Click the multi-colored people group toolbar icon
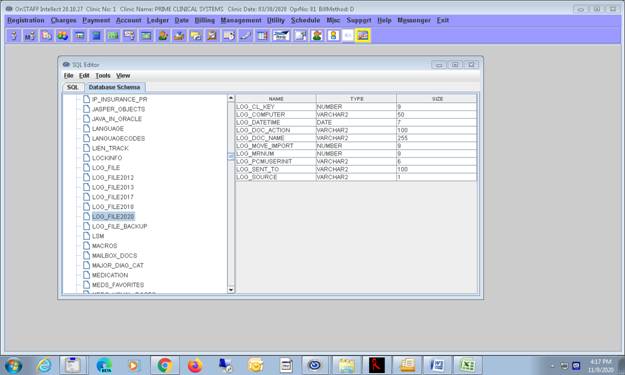 63,36
